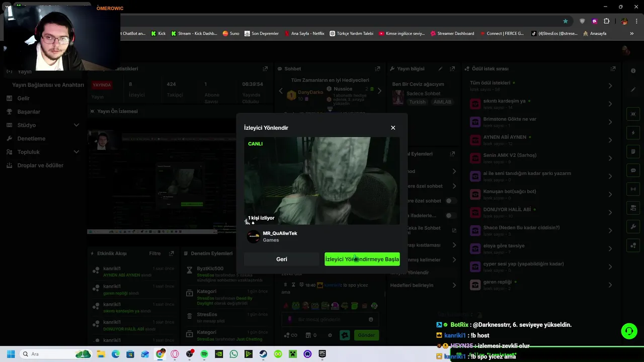The image size is (644, 362).
Task: Open Başarılar in the sidebar
Action: point(29,112)
